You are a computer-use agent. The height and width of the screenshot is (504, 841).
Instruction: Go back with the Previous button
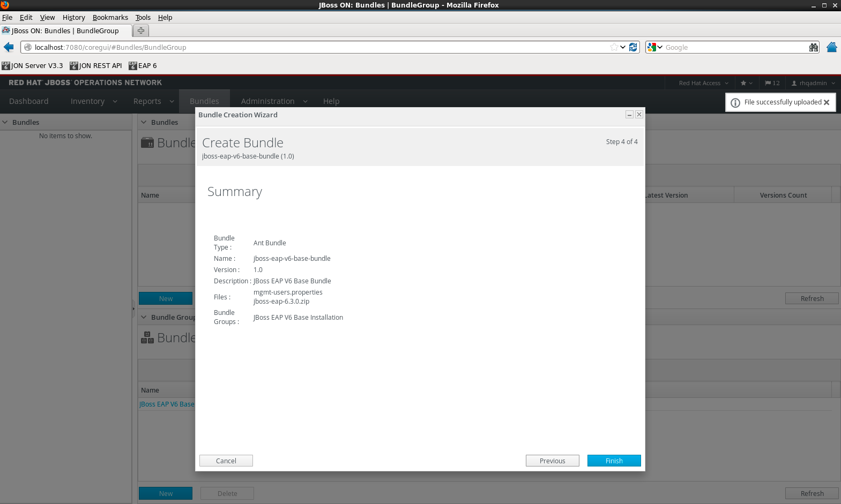pos(553,461)
